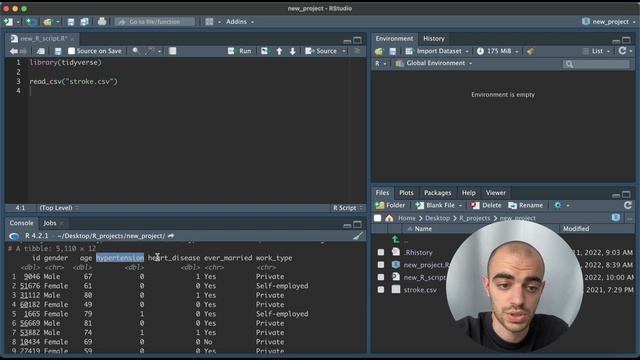Select the new_R_script.R editor tab
The image size is (640, 360).
44,38
